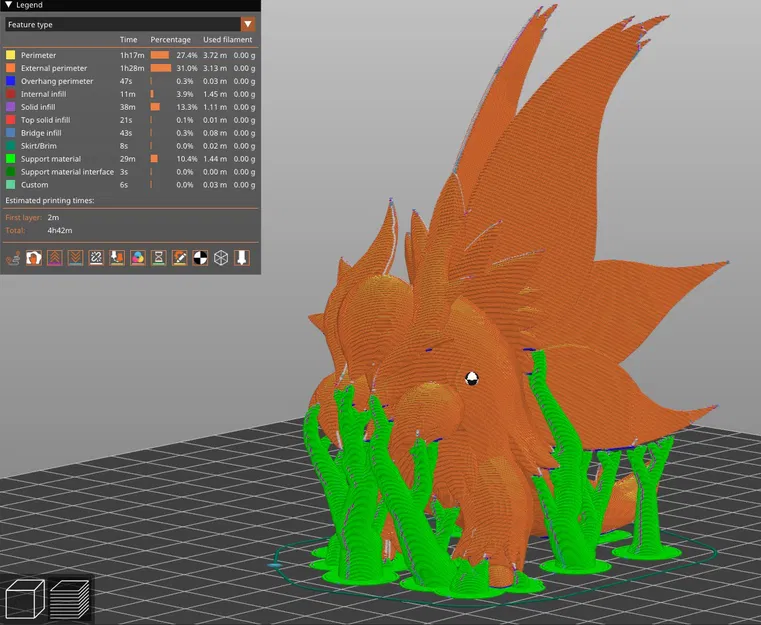Select the 1h17m Perimeter time value
This screenshot has height=625, width=761.
pyautogui.click(x=132, y=55)
